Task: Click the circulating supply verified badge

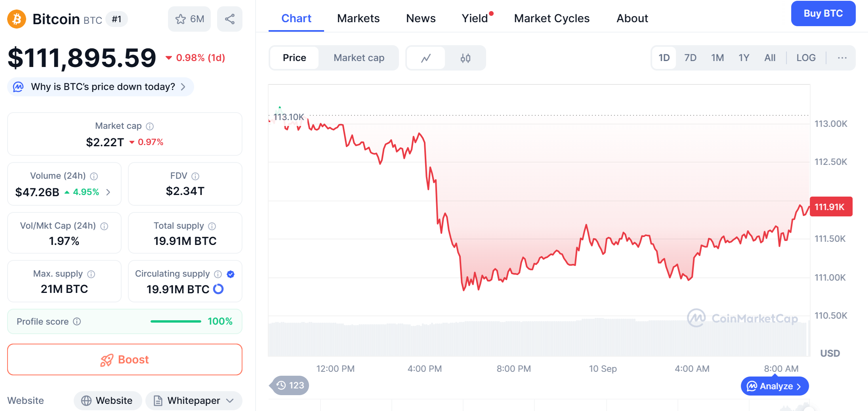Action: [x=231, y=274]
